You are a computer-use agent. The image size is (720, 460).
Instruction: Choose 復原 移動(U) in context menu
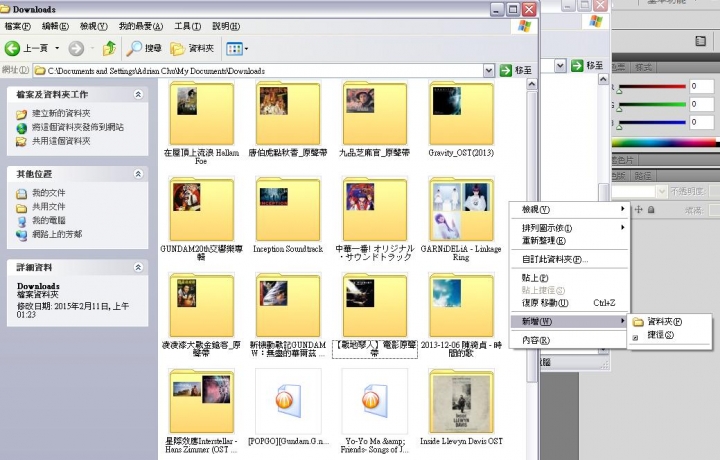tap(569, 303)
